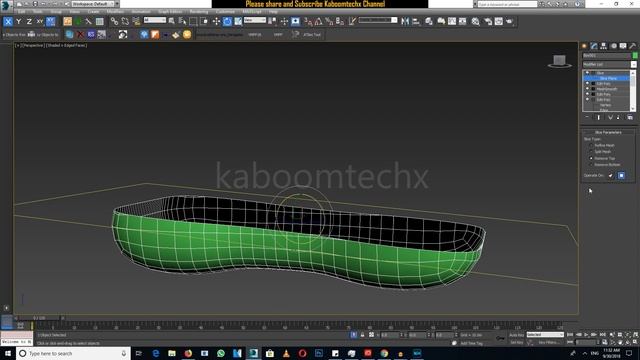The image size is (640, 360).
Task: Choose the rectangular selection region icon
Action: point(193,21)
